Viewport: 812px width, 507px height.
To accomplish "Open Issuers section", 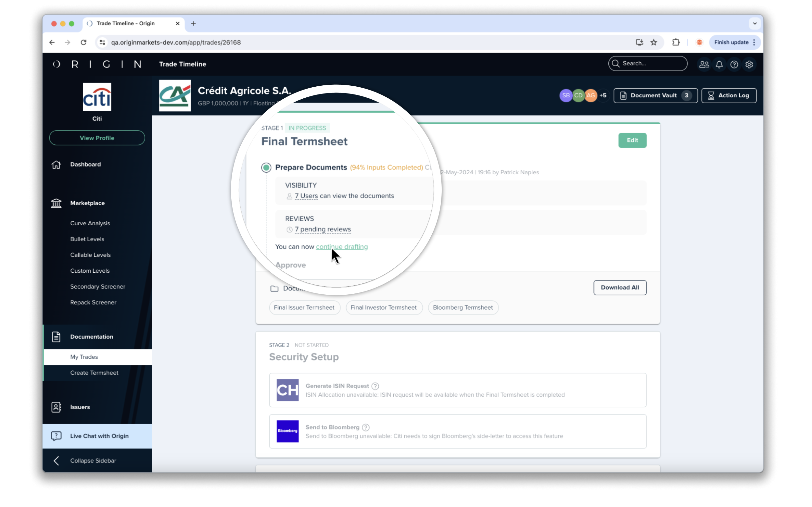I will 80,407.
